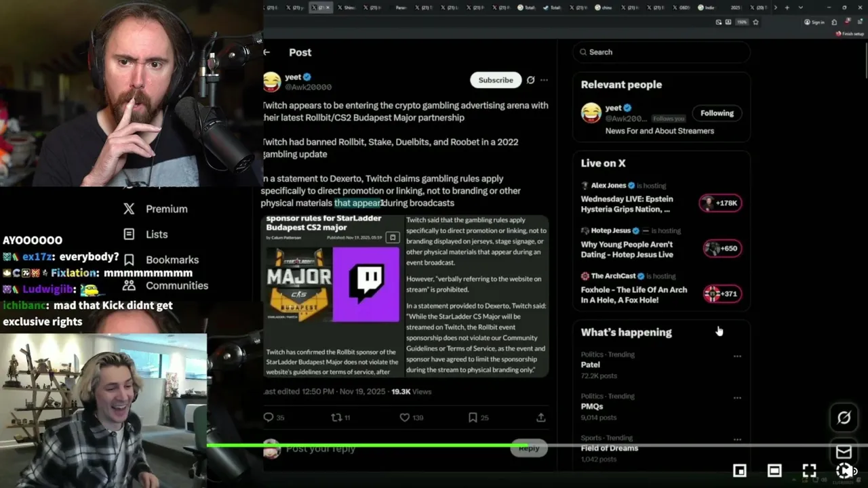Open Lists in the sidebar
Screen dimensions: 868x488
click(x=145, y=234)
